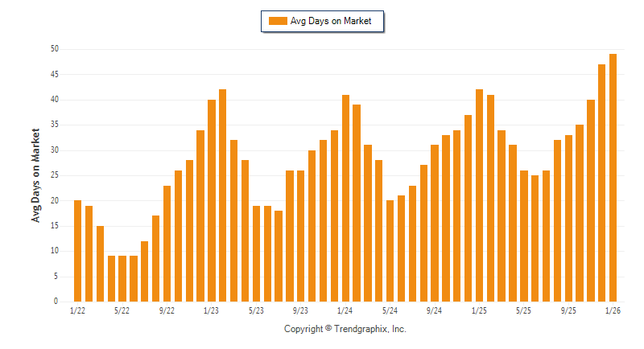Pick the bar above the 1/23 label

[x=212, y=201]
